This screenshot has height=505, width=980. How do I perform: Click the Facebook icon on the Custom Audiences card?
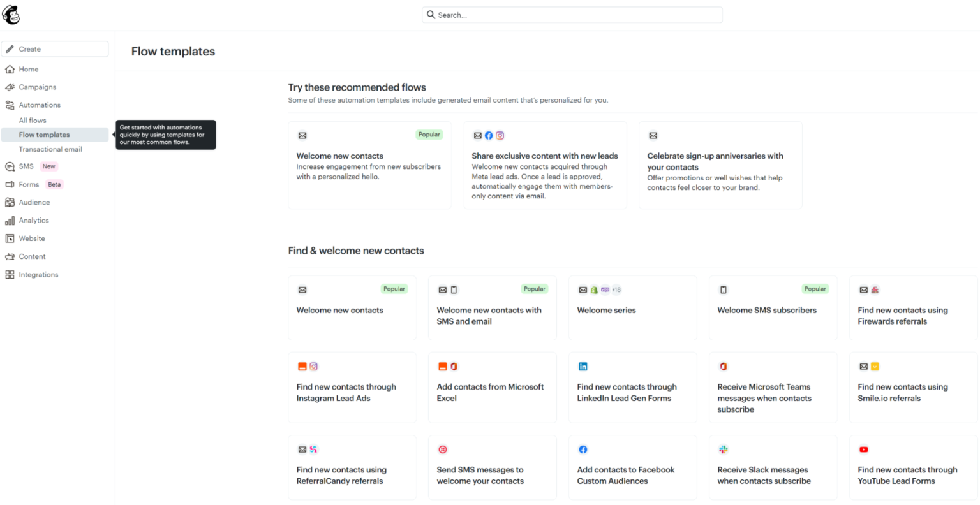point(583,450)
